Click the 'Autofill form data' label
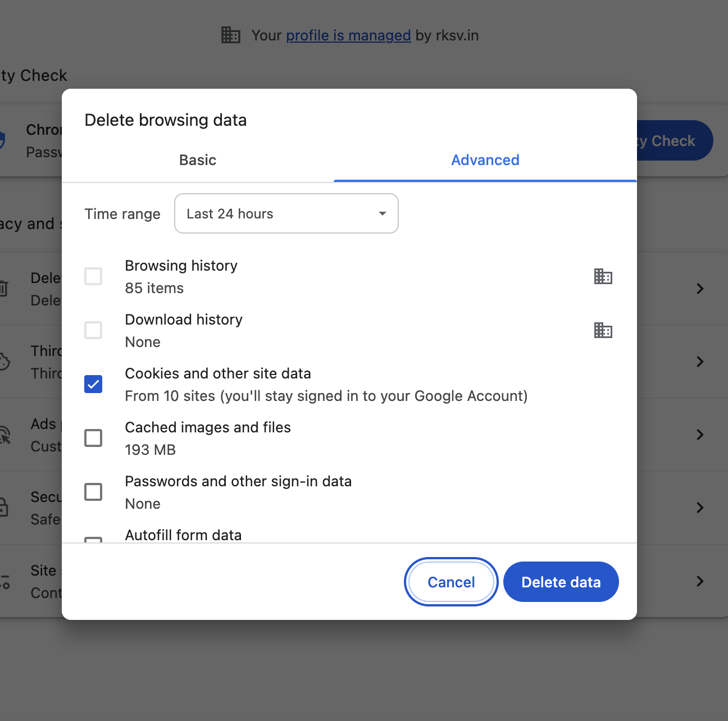 pyautogui.click(x=183, y=535)
